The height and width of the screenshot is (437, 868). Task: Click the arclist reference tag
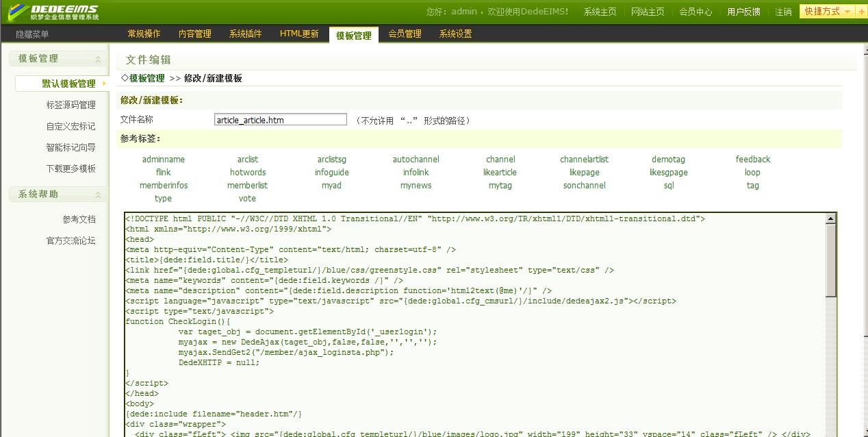click(x=248, y=160)
